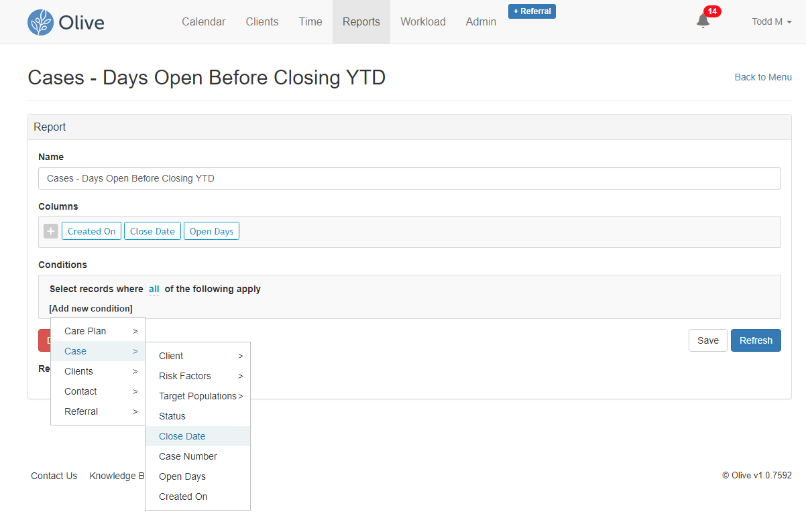Click the Save button

coord(708,340)
